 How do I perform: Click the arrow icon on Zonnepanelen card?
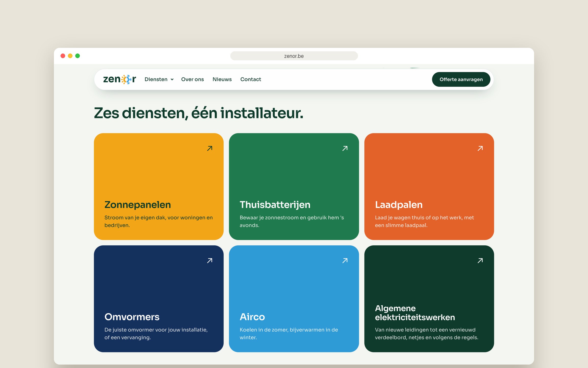210,148
